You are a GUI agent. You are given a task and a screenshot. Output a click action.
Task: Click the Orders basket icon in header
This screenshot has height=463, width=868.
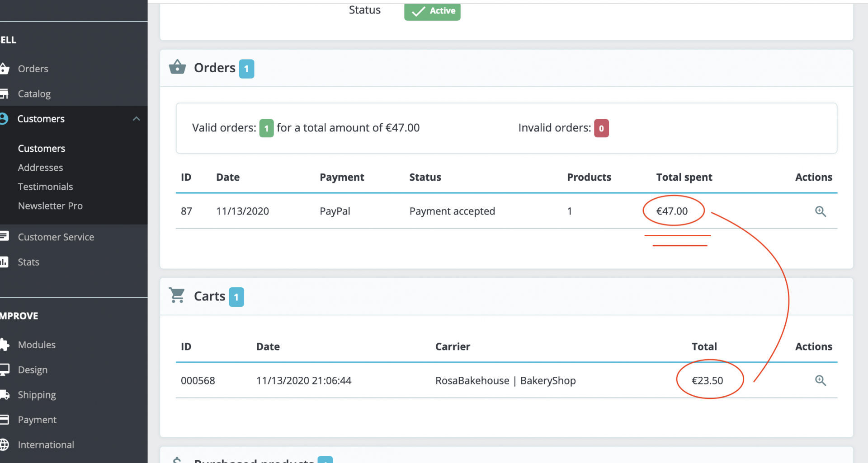tap(177, 67)
